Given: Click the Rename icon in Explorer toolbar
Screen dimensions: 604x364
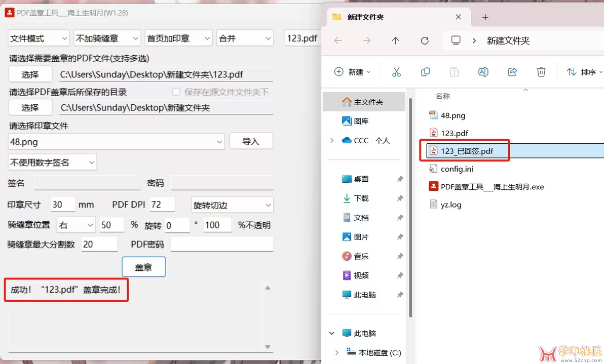Looking at the screenshot, I should coord(483,72).
